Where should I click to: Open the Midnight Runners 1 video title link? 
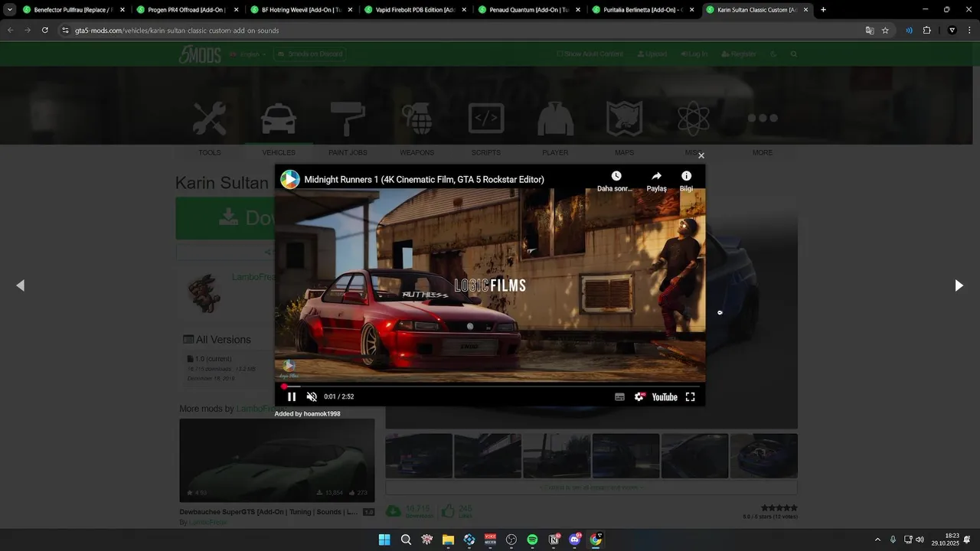point(424,180)
